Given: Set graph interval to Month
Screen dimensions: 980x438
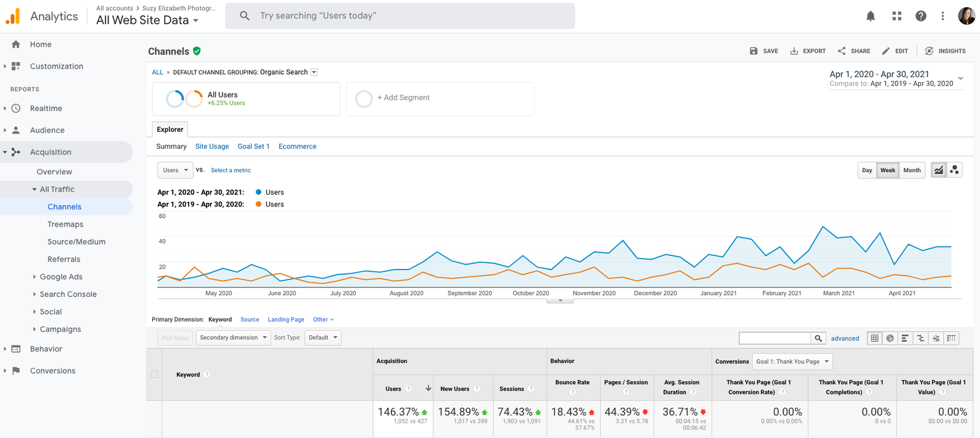Looking at the screenshot, I should (911, 170).
